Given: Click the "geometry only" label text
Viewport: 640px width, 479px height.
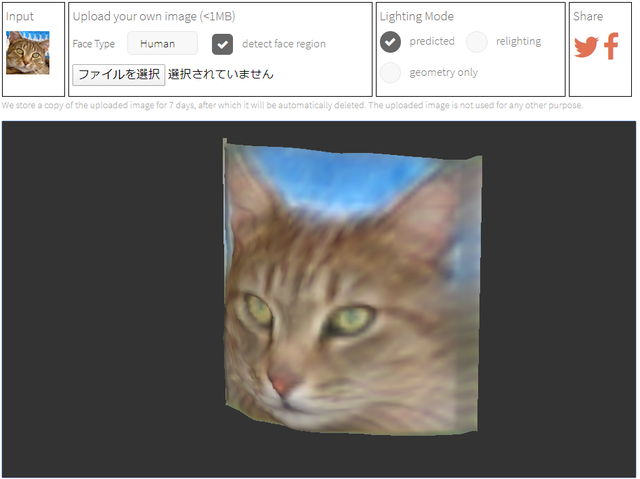Looking at the screenshot, I should pos(443,72).
